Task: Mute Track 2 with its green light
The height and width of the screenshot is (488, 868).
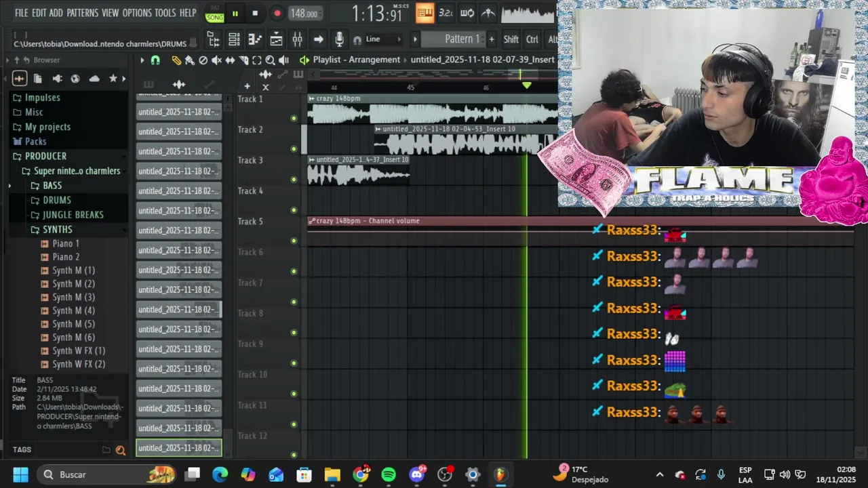Action: [294, 148]
